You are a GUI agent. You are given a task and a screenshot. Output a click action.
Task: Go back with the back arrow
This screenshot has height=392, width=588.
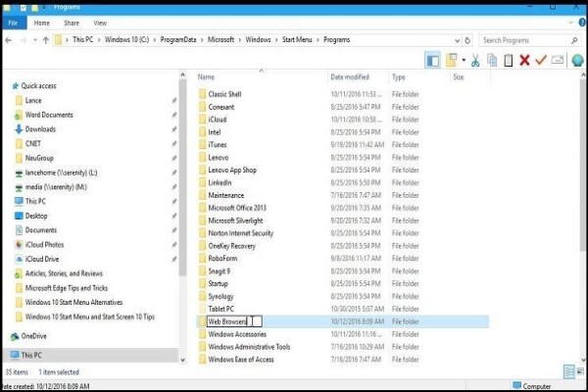(8, 40)
